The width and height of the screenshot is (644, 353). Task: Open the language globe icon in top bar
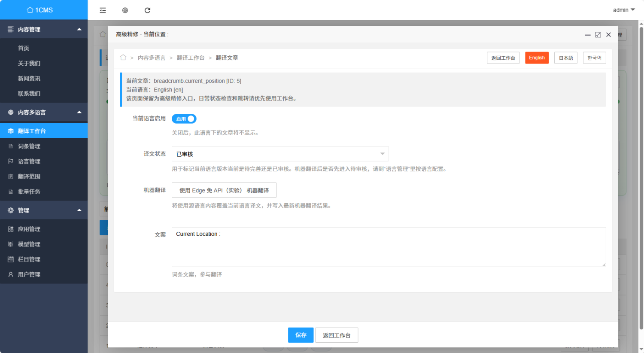125,10
